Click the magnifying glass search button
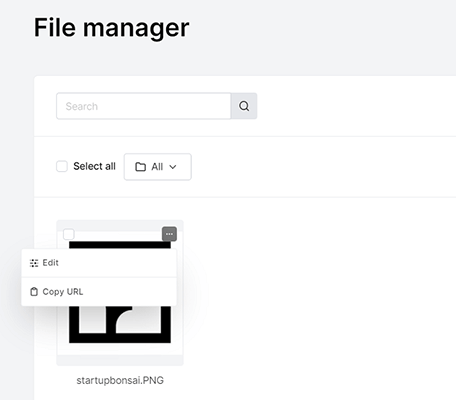Image resolution: width=456 pixels, height=400 pixels. 244,106
